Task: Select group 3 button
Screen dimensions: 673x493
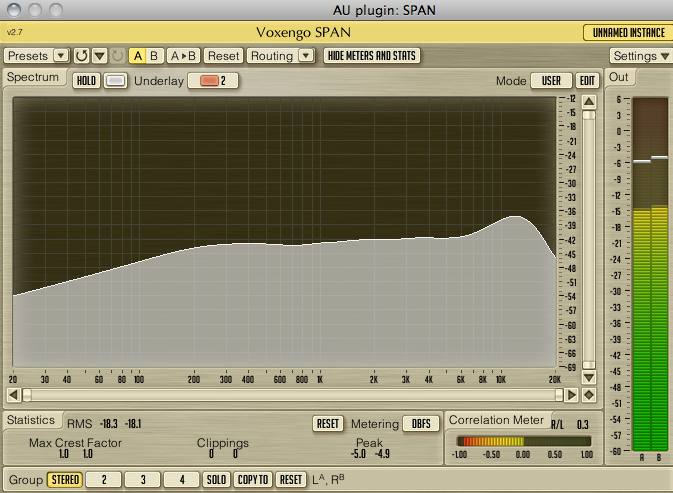Action: (143, 479)
